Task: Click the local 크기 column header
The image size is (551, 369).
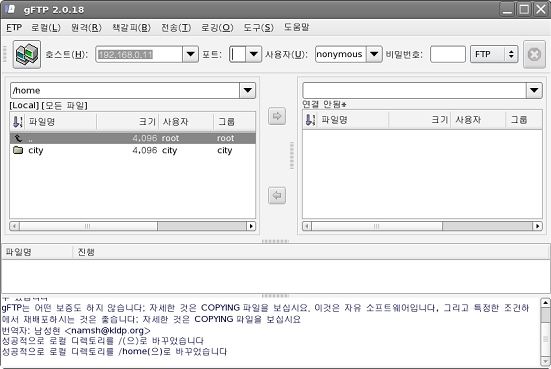Action: click(x=128, y=122)
